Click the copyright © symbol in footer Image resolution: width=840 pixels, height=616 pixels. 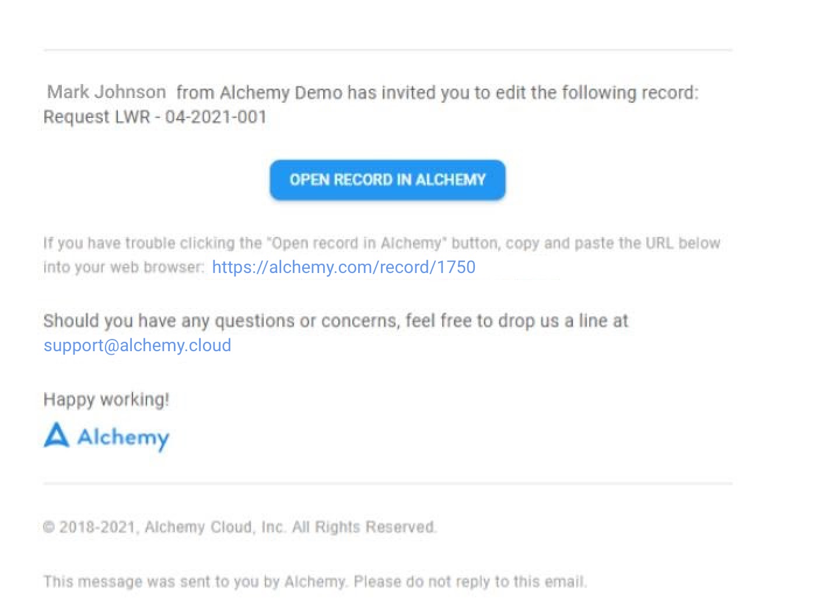coord(49,527)
